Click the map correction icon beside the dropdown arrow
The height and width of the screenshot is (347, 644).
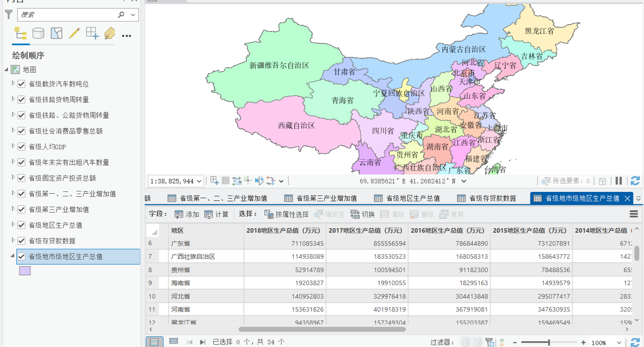click(270, 181)
